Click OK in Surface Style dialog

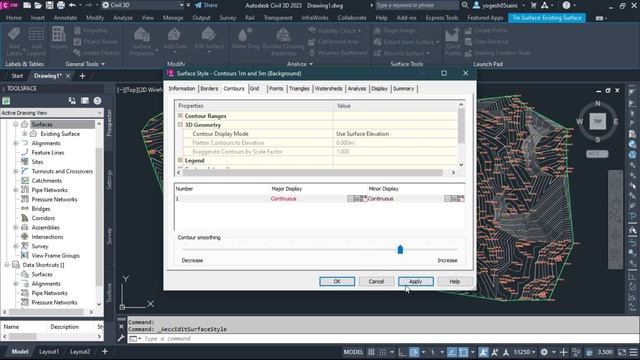(x=337, y=281)
